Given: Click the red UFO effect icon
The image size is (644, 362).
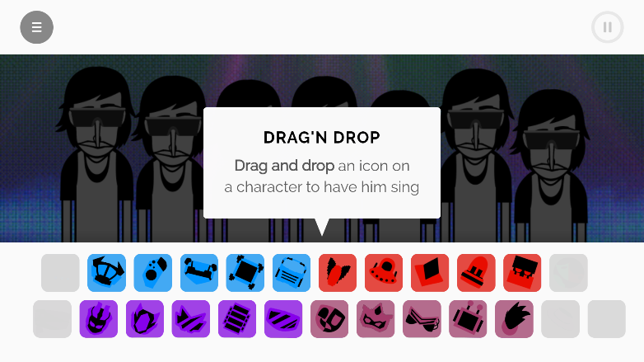Looking at the screenshot, I should click(x=384, y=273).
